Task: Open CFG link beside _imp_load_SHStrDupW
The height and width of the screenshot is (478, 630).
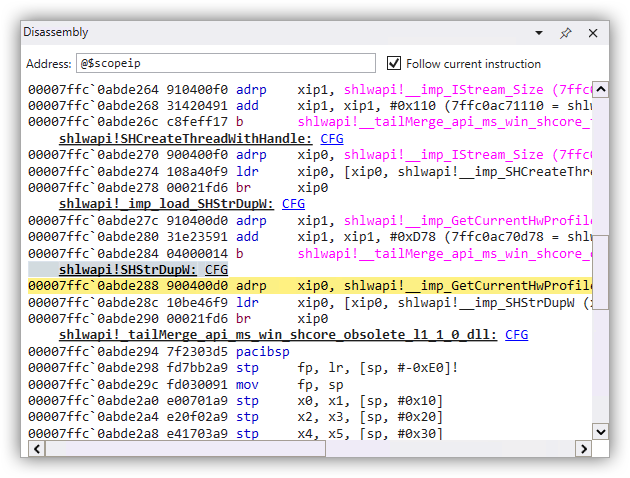Action: coord(293,203)
